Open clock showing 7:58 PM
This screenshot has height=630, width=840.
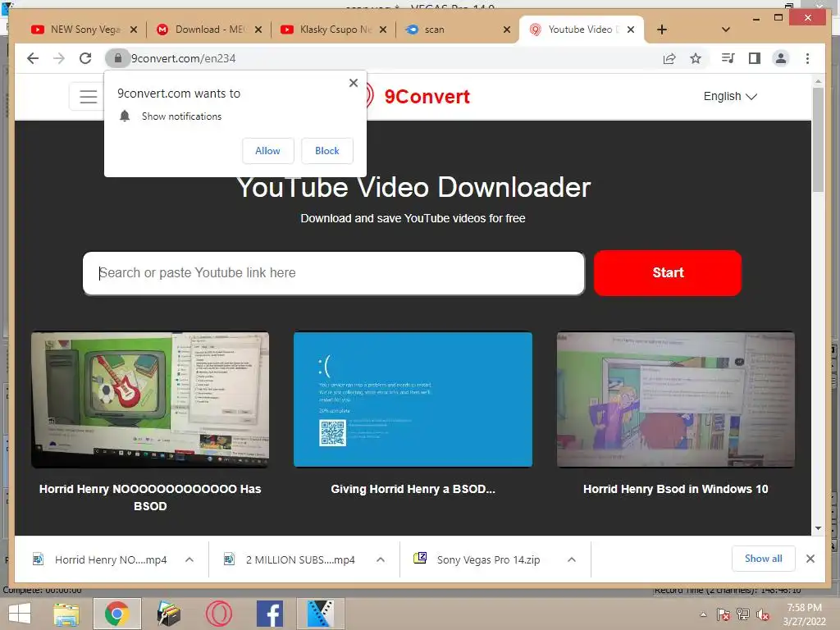pyautogui.click(x=804, y=614)
